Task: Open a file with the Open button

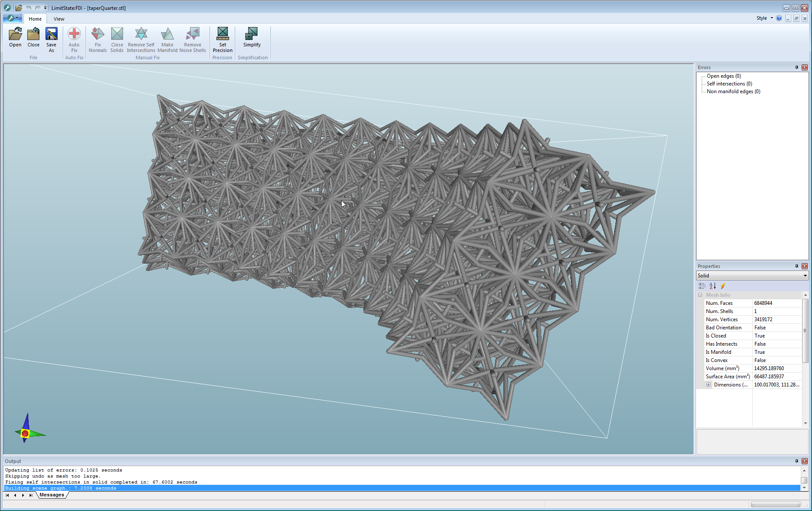Action: [15, 37]
